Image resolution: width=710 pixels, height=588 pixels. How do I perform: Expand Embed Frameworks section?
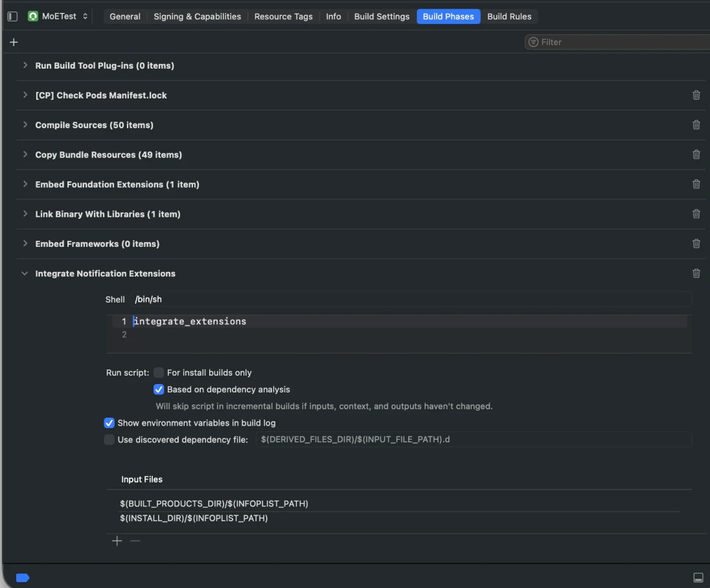25,243
